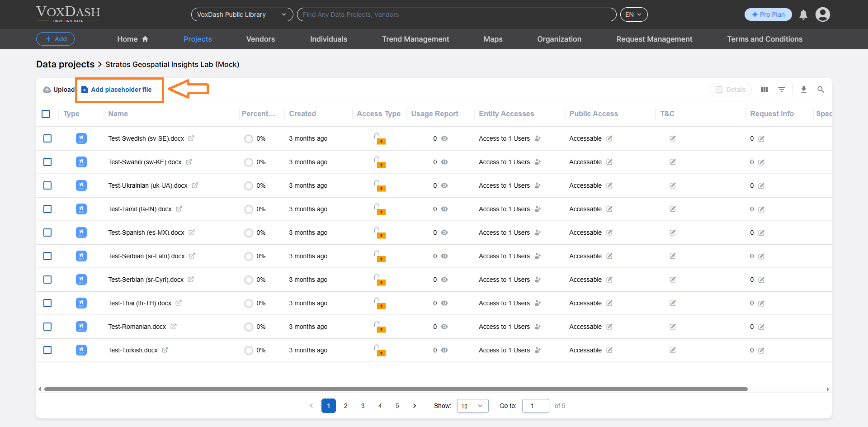Expand the VoxDash Public Library dropdown
The height and width of the screenshot is (427, 868).
(242, 14)
